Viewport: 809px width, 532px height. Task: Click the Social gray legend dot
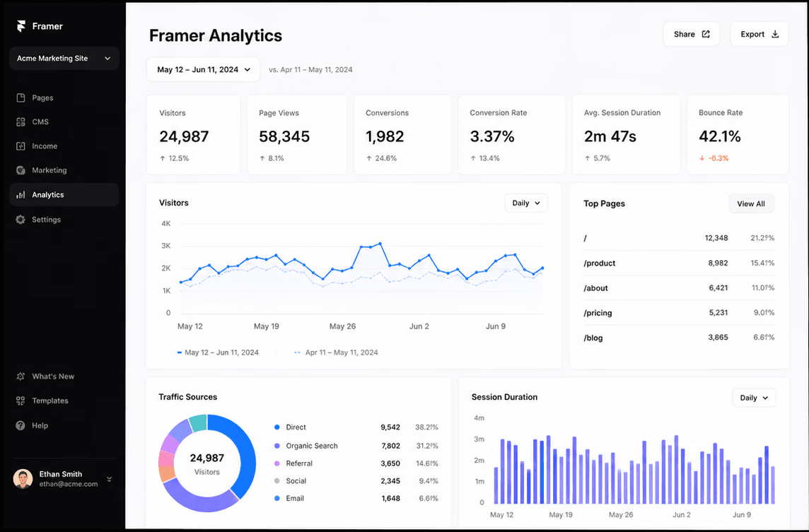(x=277, y=481)
